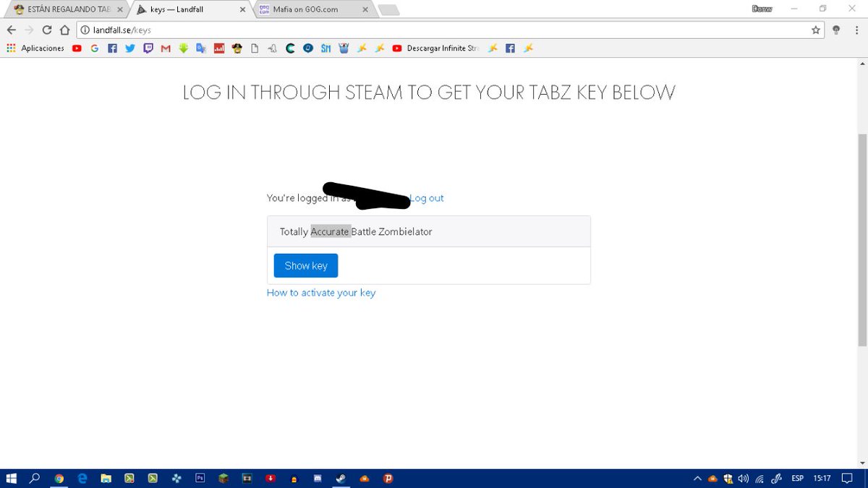Open Discord from the taskbar
The height and width of the screenshot is (488, 868).
tap(318, 478)
